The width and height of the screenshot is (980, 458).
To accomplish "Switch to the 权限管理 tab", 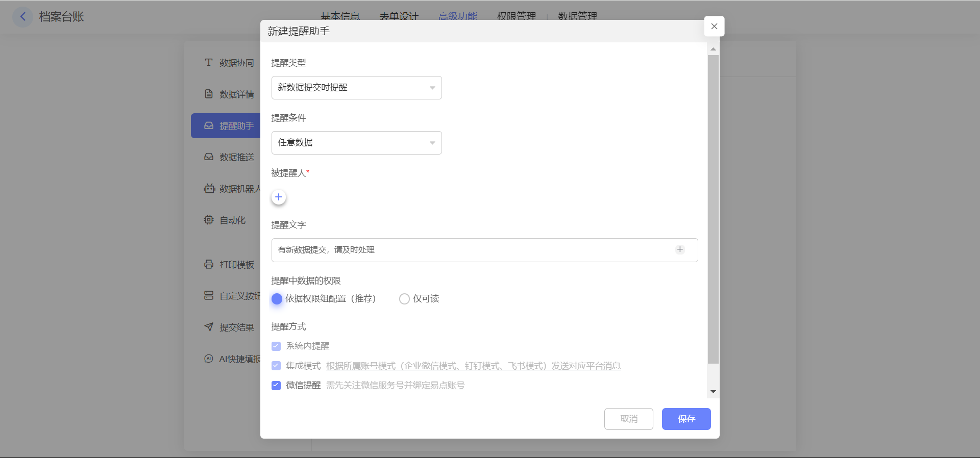I will pos(516,16).
